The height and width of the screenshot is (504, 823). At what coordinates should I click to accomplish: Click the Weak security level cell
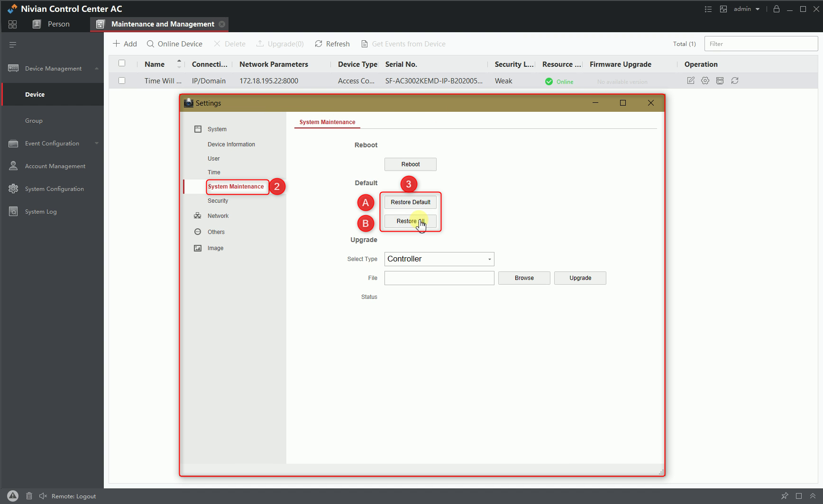[503, 81]
